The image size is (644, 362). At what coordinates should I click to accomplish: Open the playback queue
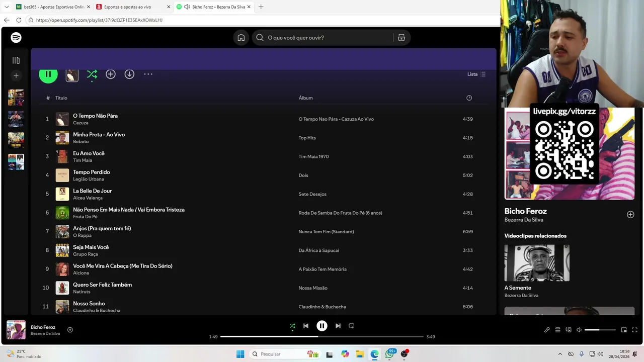pos(557,330)
